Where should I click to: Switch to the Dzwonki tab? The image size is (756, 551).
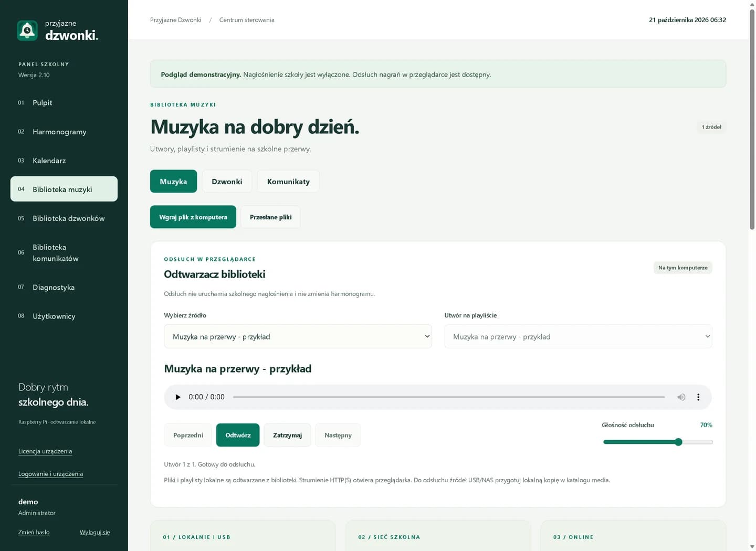click(227, 182)
